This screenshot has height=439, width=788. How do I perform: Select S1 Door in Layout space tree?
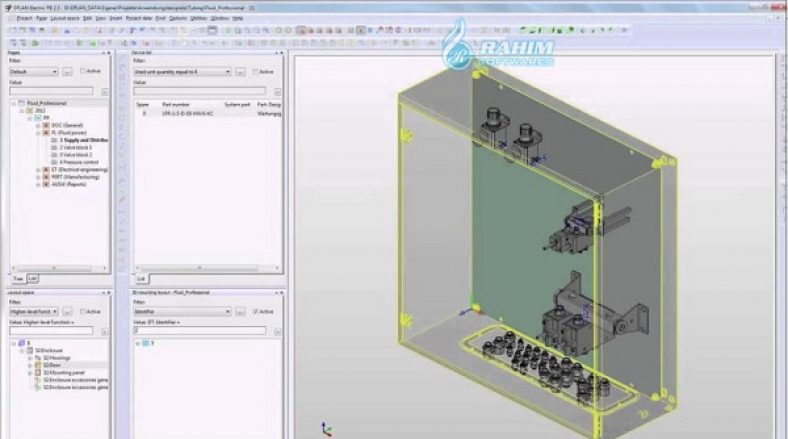[52, 365]
